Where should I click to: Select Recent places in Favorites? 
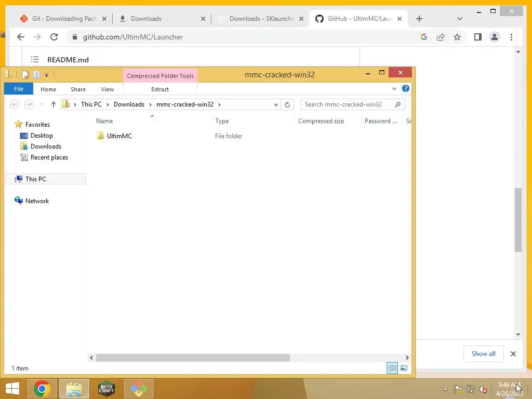pyautogui.click(x=49, y=157)
